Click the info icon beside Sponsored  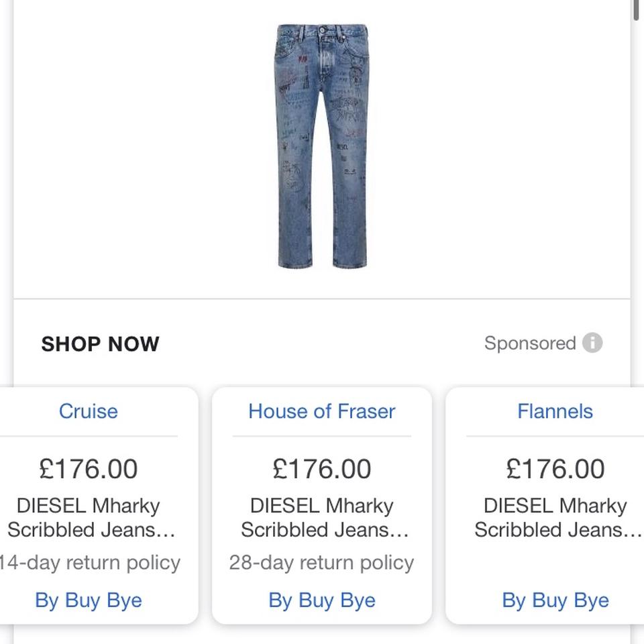coord(592,343)
